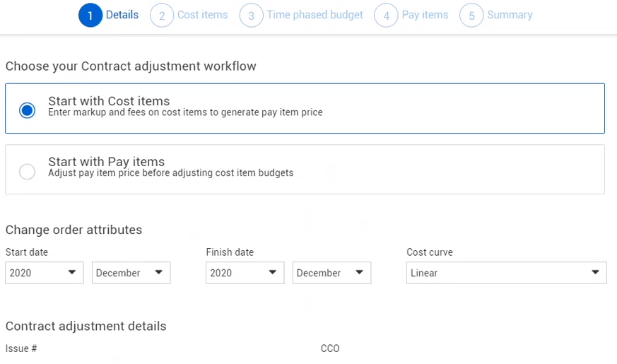Go to the Cost items step label
The height and width of the screenshot is (364, 617).
pyautogui.click(x=202, y=15)
